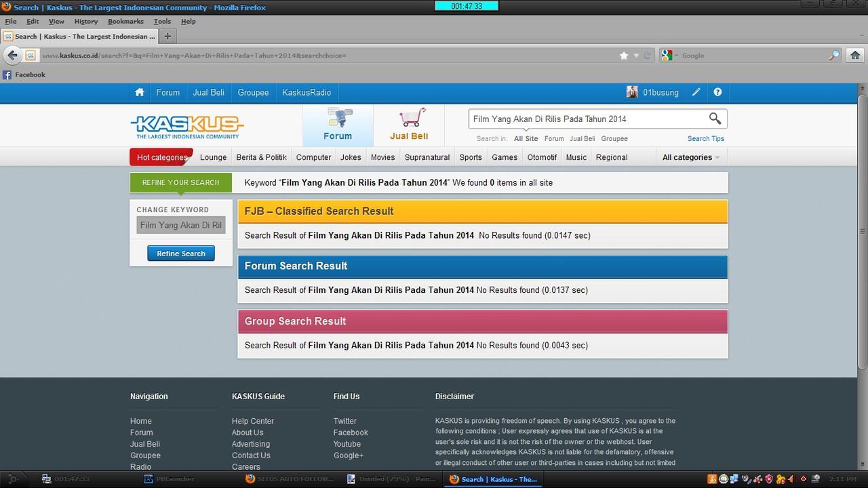
Task: Open Google+ footer link
Action: point(349,455)
